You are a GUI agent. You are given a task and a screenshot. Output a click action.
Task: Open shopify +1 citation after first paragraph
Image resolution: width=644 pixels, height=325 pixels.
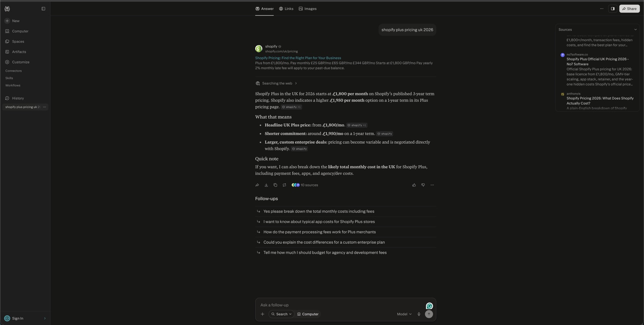point(291,107)
